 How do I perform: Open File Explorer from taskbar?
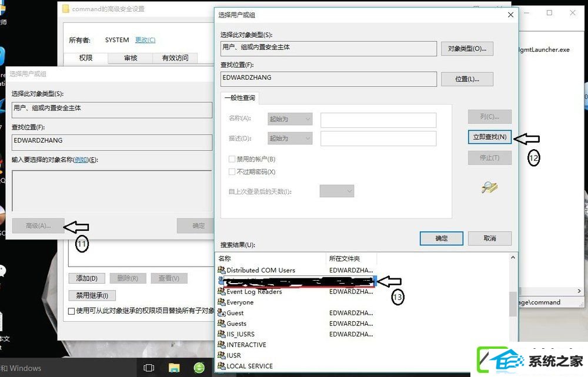pyautogui.click(x=174, y=368)
